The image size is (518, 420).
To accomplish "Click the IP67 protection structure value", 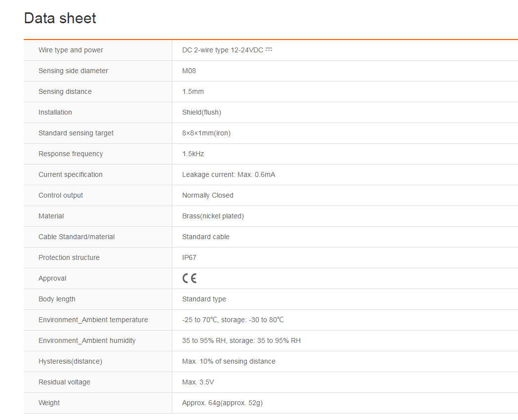I will pyautogui.click(x=190, y=257).
